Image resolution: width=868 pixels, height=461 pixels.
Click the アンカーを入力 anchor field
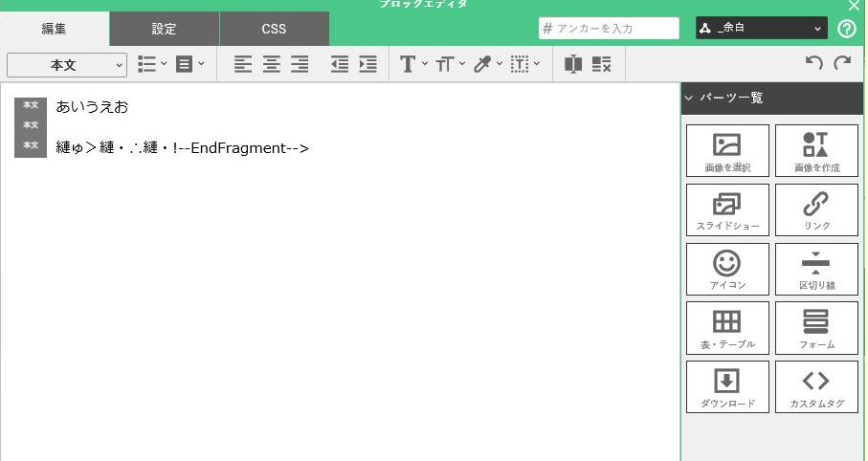coord(609,29)
